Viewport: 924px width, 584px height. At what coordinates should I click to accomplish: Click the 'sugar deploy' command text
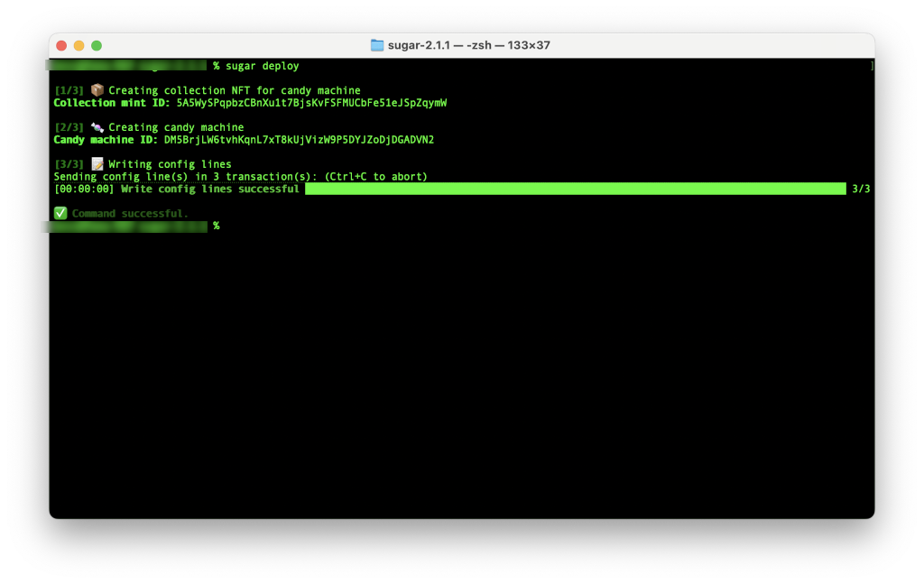(x=263, y=66)
